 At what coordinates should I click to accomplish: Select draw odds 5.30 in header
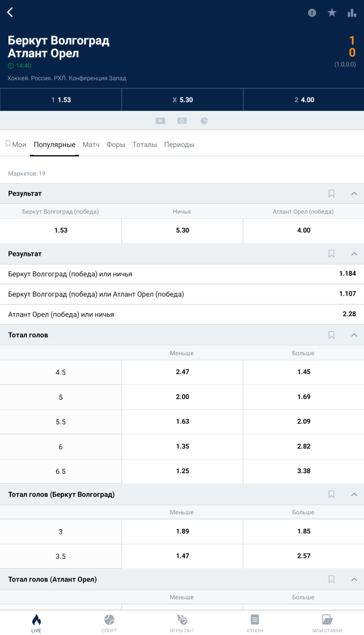tap(182, 100)
